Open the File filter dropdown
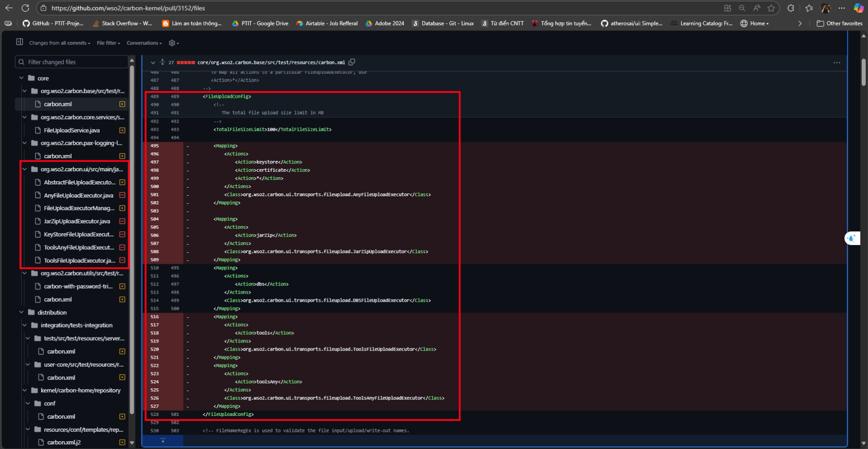868x449 pixels. pyautogui.click(x=108, y=43)
